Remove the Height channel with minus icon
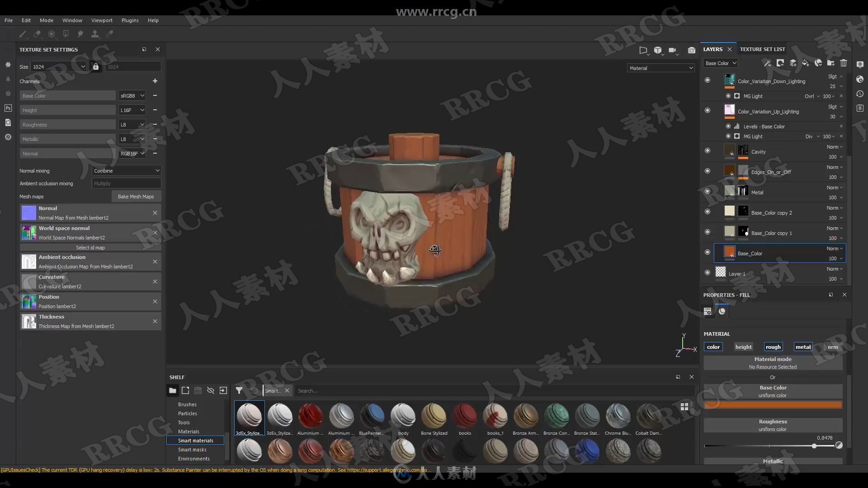Screen dimensions: 868x488 [155, 110]
